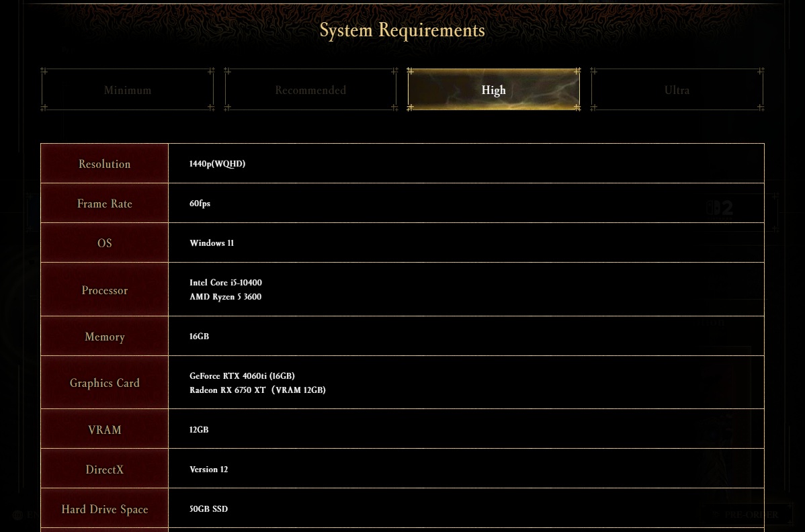Image resolution: width=805 pixels, height=532 pixels.
Task: Select the Intel Core i5-10400 text
Action: coord(225,283)
